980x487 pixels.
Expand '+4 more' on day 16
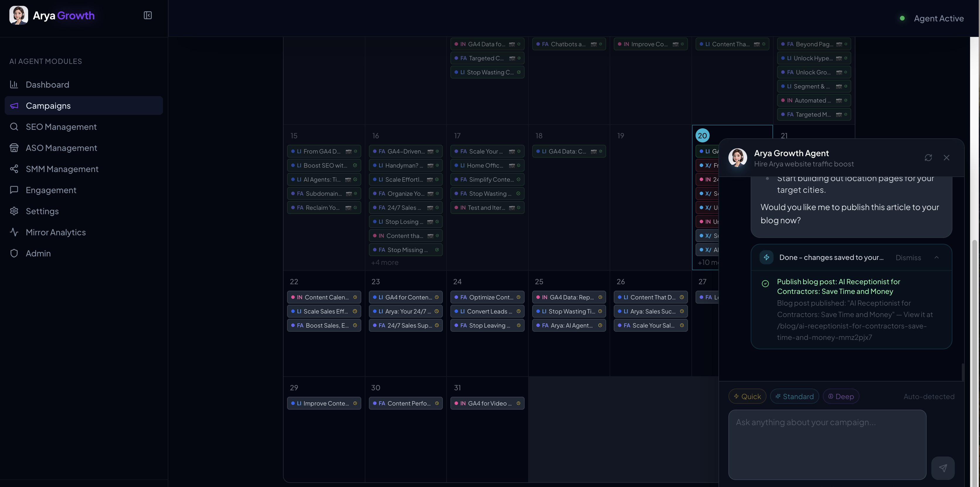coord(385,262)
